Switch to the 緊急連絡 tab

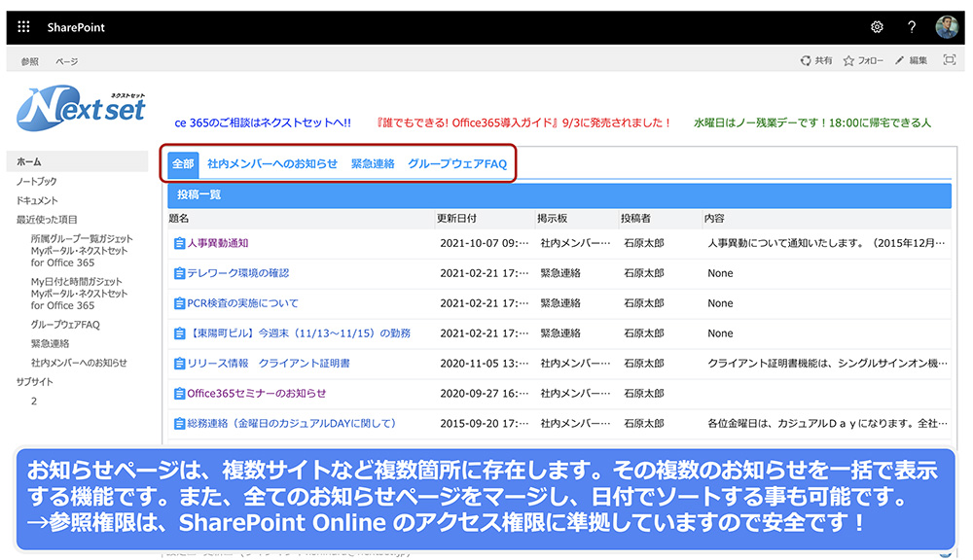point(373,163)
